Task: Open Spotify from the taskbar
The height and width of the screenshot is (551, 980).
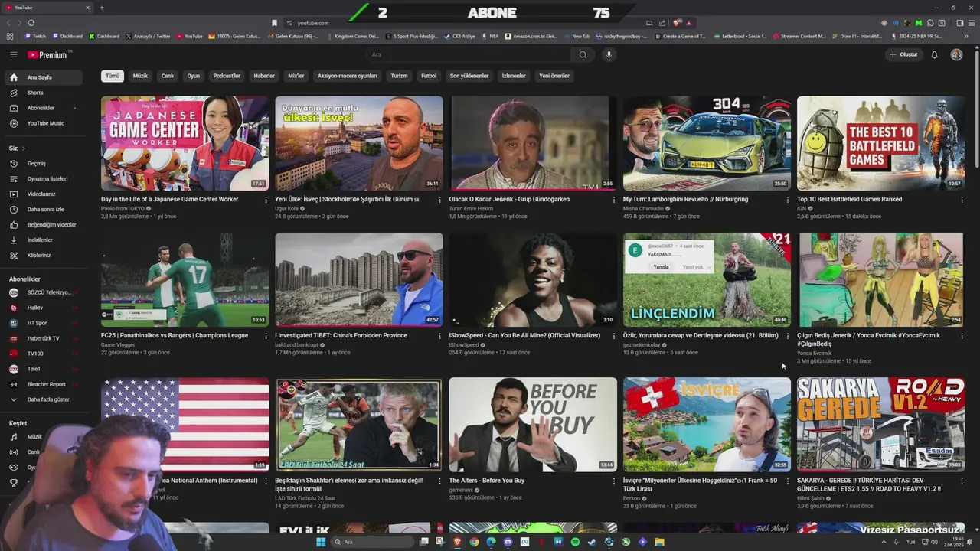Action: point(575,542)
